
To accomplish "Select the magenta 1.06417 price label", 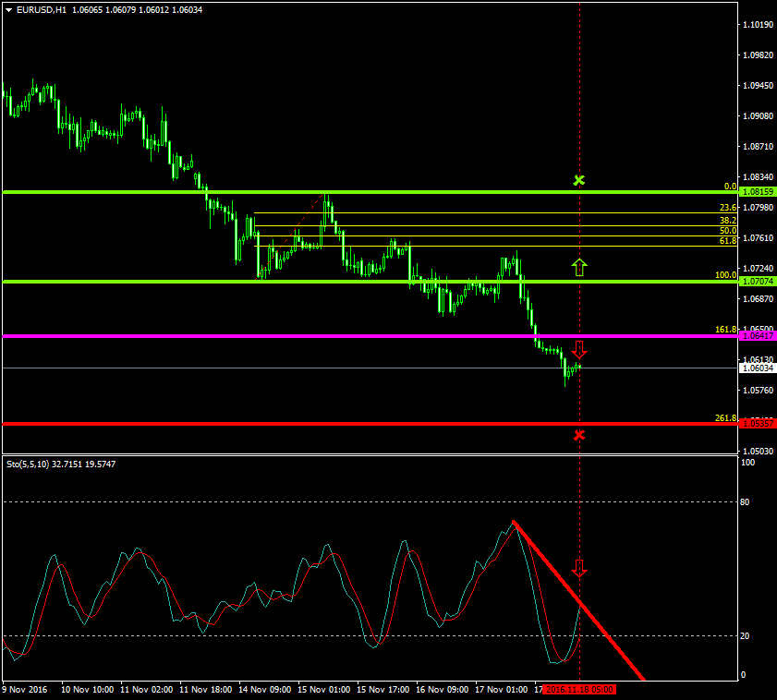I will pyautogui.click(x=758, y=335).
